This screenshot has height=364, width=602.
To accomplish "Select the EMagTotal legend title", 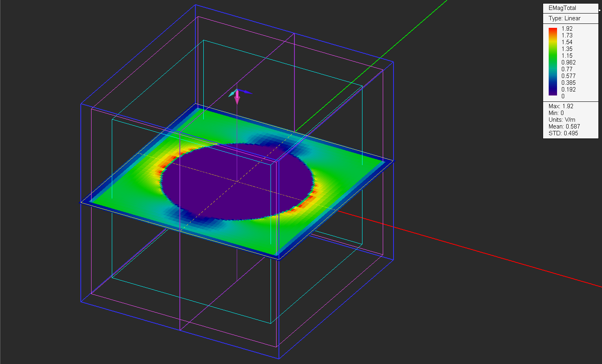I will pyautogui.click(x=562, y=8).
